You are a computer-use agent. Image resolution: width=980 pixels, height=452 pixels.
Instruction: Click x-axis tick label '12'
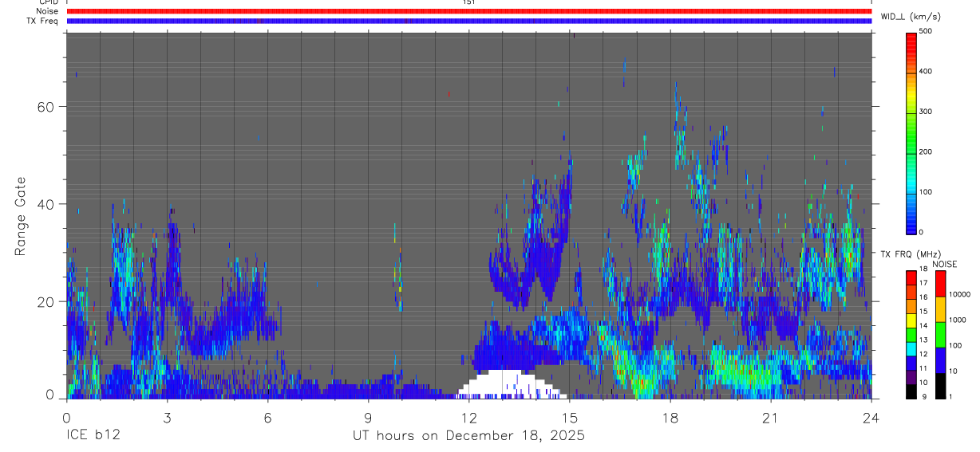(x=468, y=417)
